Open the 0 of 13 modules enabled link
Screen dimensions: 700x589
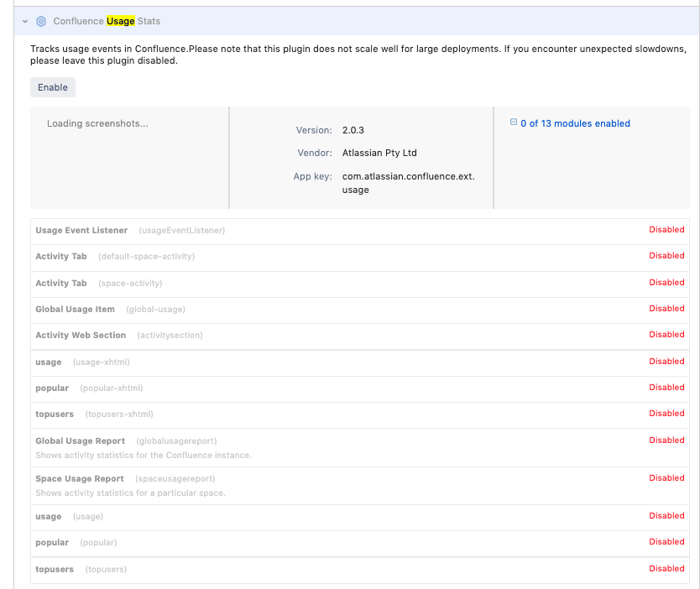575,123
